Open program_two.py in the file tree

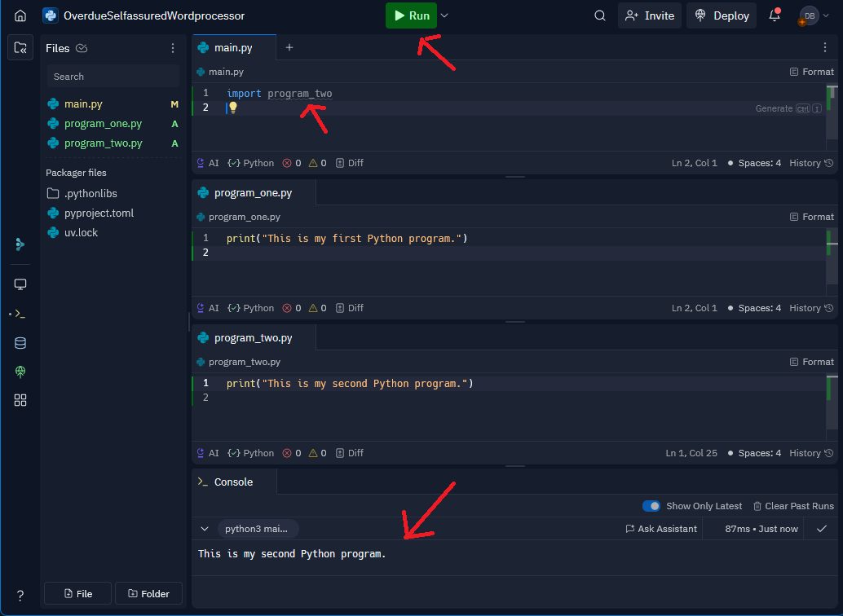click(x=113, y=143)
